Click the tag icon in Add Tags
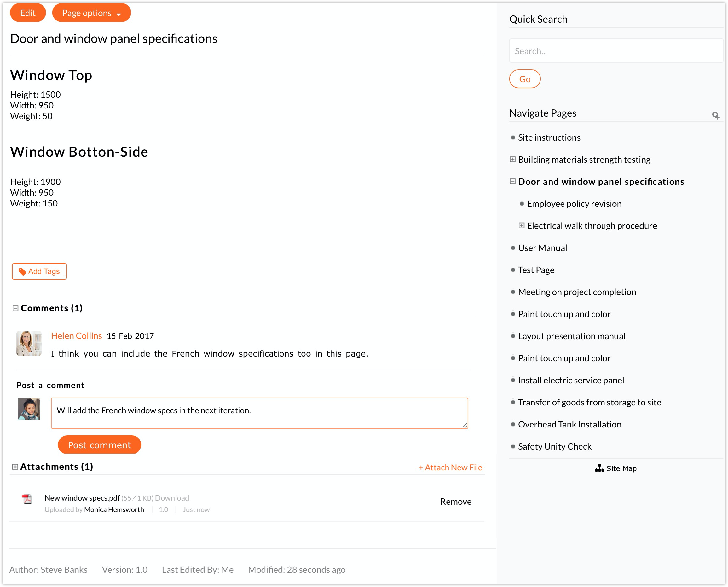This screenshot has height=587, width=728. pyautogui.click(x=22, y=272)
